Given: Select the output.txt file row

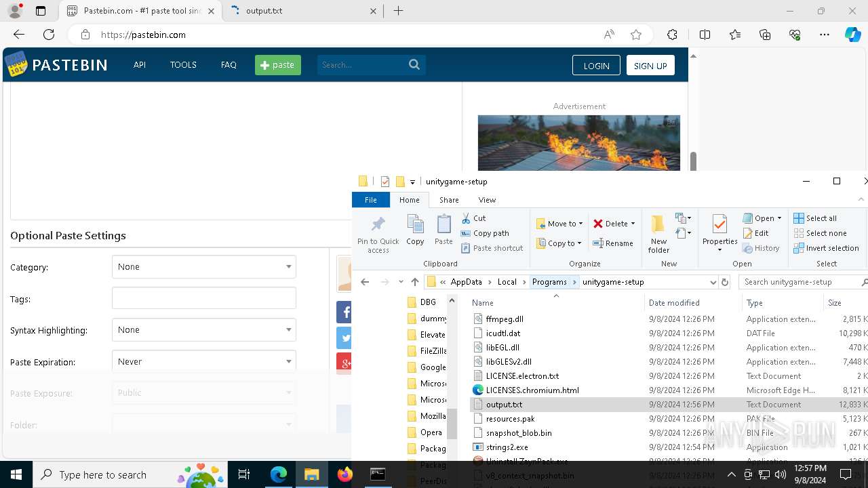Looking at the screenshot, I should coord(669,405).
